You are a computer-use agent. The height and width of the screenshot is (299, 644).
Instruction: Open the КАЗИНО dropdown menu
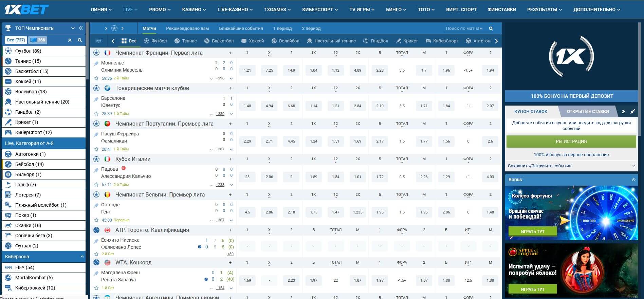coord(194,10)
